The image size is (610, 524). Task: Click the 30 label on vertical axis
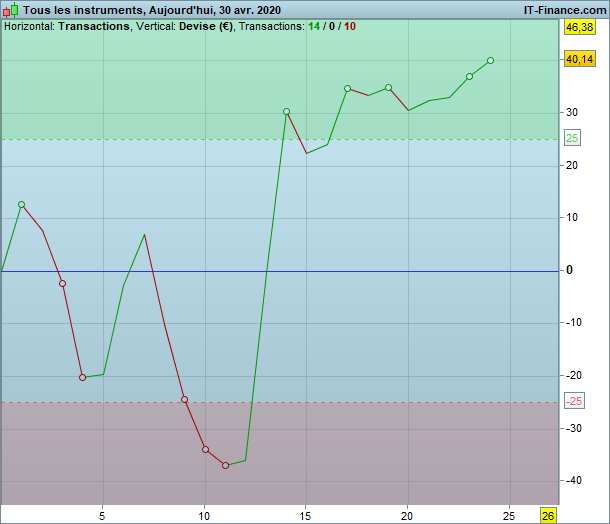click(571, 112)
